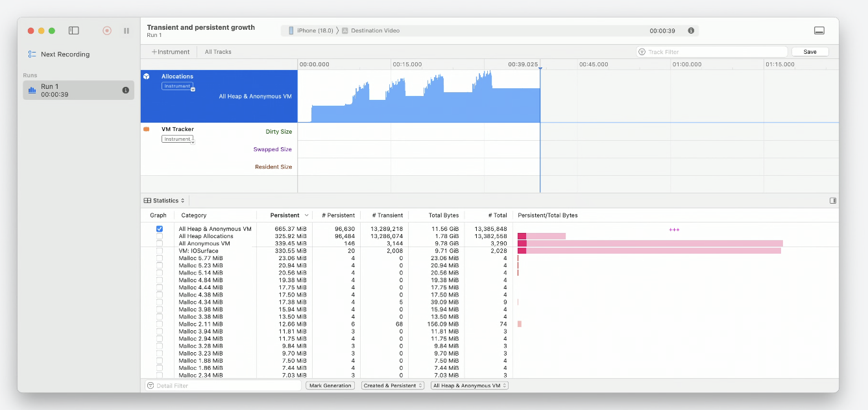Start recording with the record button

point(107,30)
